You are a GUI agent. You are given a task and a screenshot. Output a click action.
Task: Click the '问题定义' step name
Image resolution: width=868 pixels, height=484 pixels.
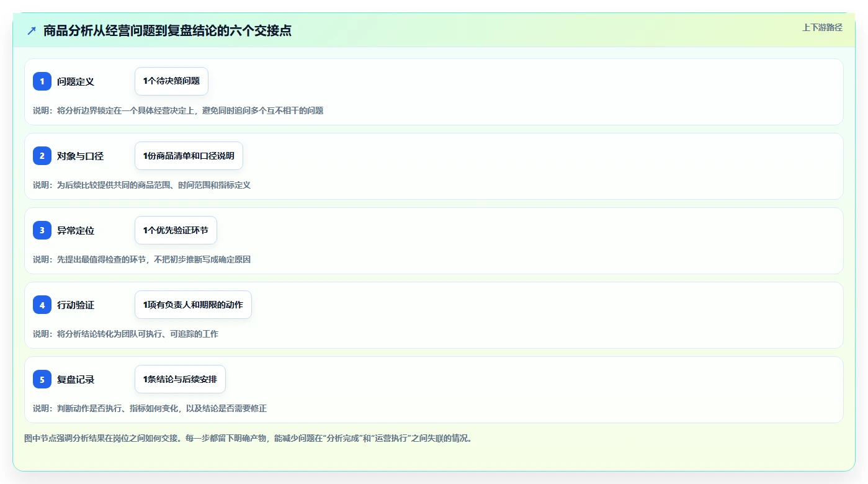click(76, 81)
